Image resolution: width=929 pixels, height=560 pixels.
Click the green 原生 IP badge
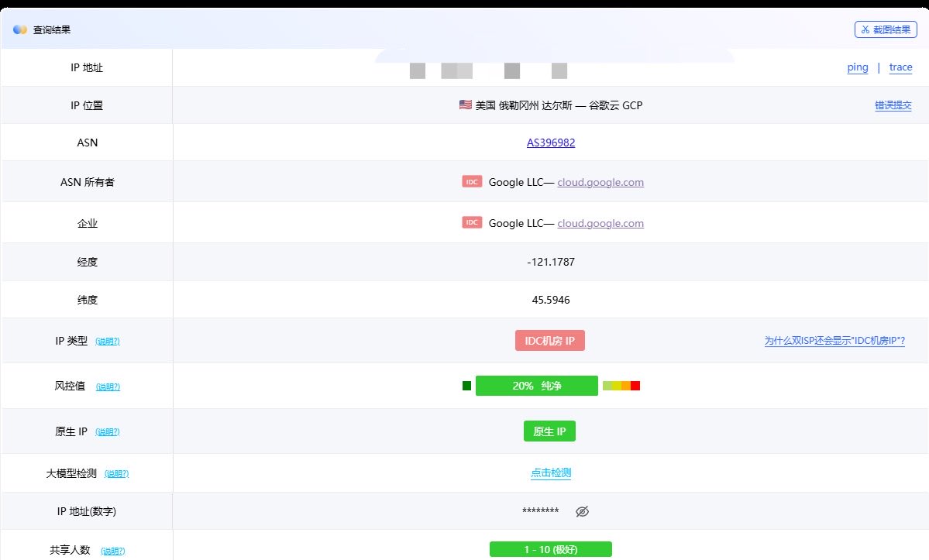click(549, 431)
